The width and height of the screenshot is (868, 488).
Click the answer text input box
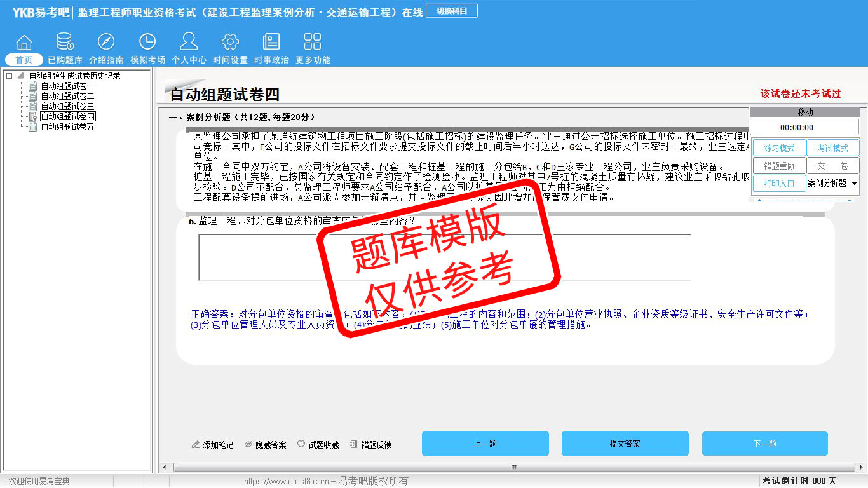[x=444, y=257]
